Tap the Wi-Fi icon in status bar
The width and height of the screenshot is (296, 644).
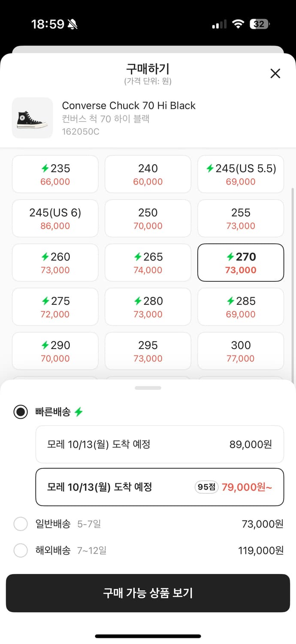pos(238,24)
